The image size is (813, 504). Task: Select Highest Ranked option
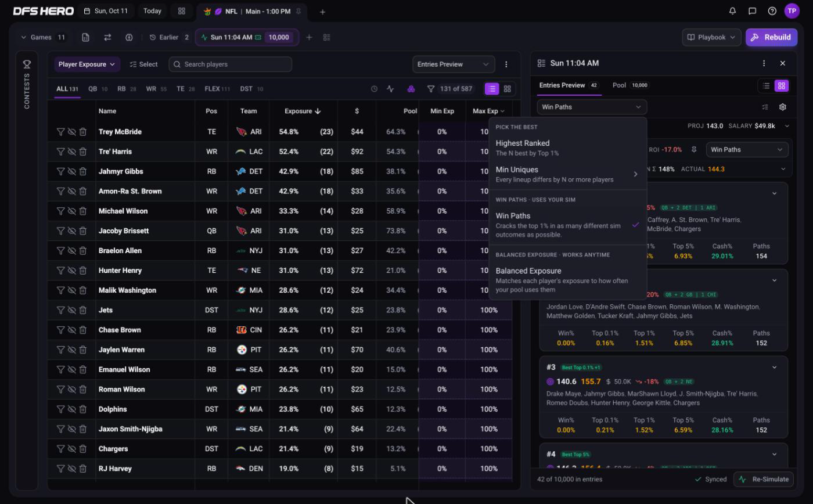(x=568, y=147)
